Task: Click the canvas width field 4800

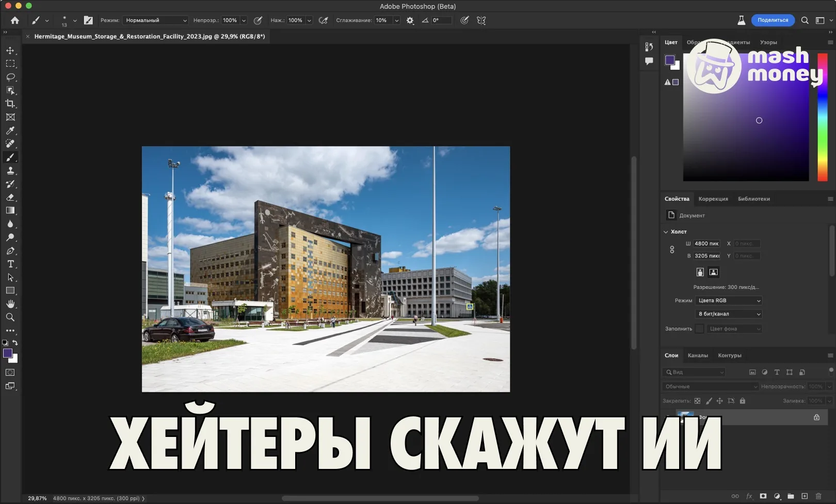Action: pyautogui.click(x=706, y=243)
